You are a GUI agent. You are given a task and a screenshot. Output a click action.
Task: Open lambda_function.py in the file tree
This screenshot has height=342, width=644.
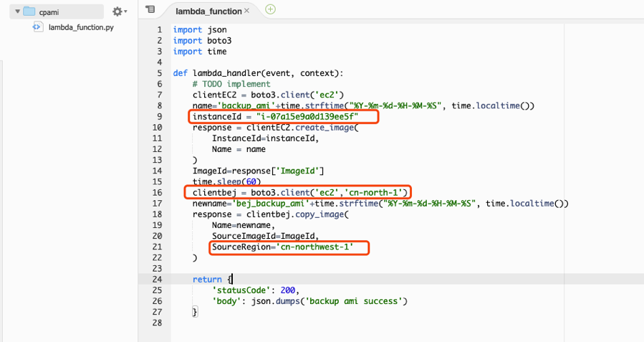(80, 27)
